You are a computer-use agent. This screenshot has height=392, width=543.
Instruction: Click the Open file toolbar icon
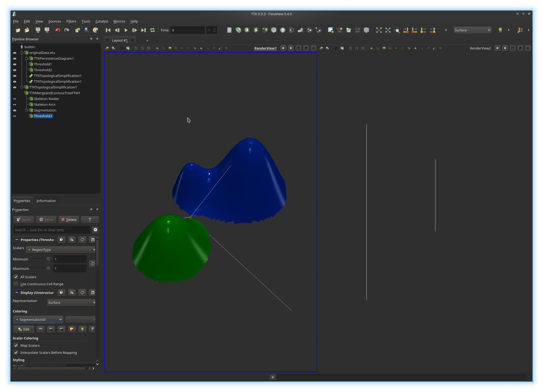(18, 30)
